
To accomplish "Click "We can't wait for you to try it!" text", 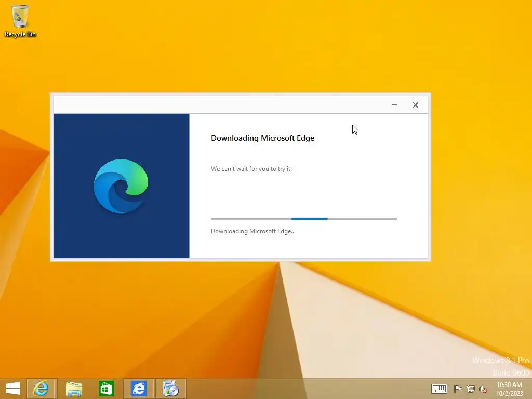I will coord(251,169).
